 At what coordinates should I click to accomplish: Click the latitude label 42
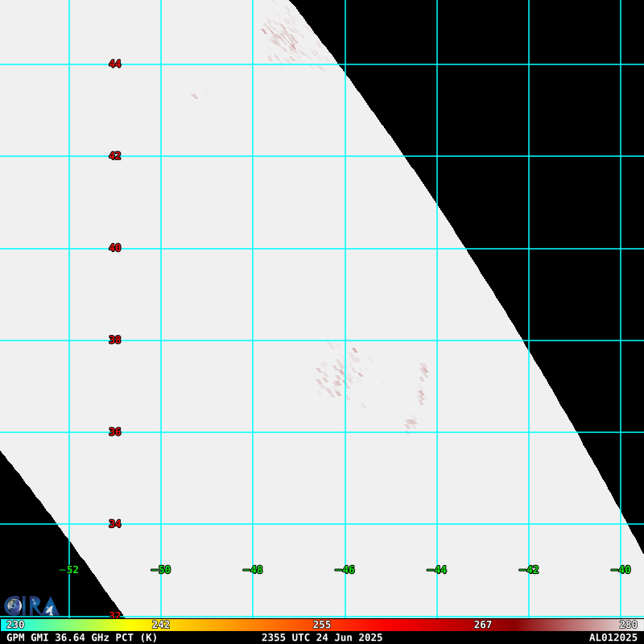tap(115, 155)
